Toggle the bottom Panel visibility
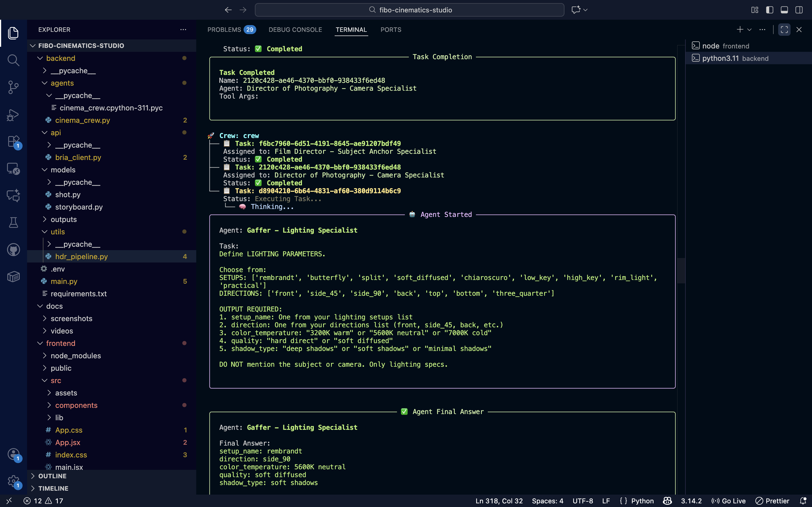This screenshot has height=507, width=812. [x=784, y=10]
